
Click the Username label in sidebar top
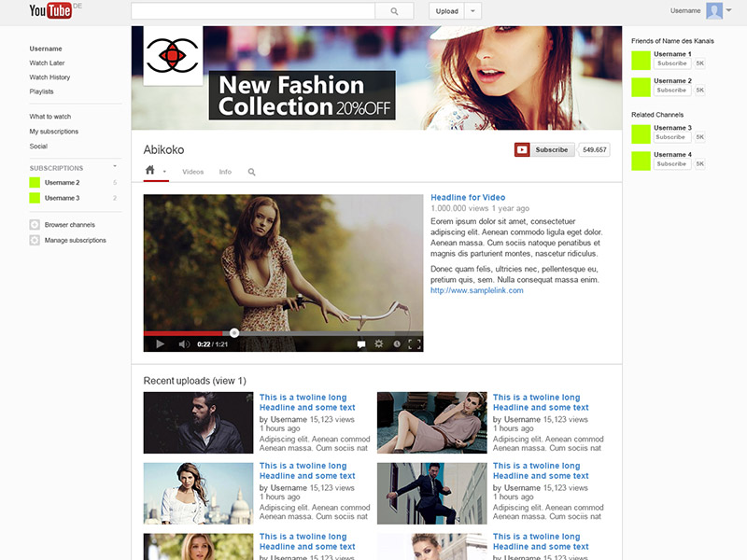tap(46, 49)
